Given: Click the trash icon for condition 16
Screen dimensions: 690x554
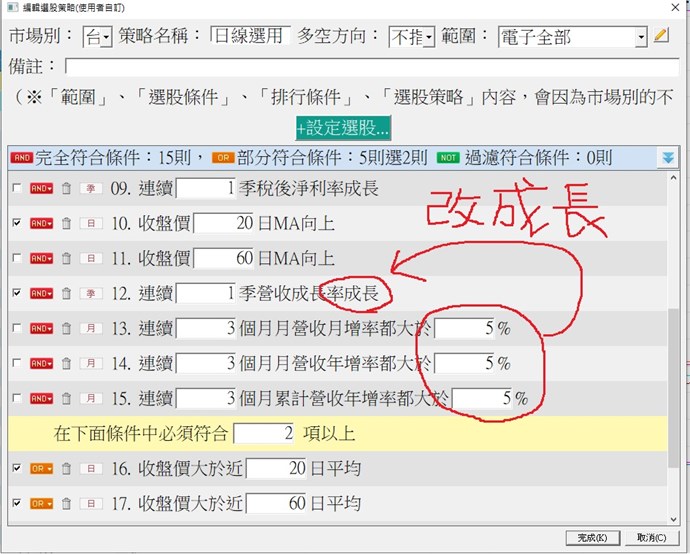Looking at the screenshot, I should (66, 469).
